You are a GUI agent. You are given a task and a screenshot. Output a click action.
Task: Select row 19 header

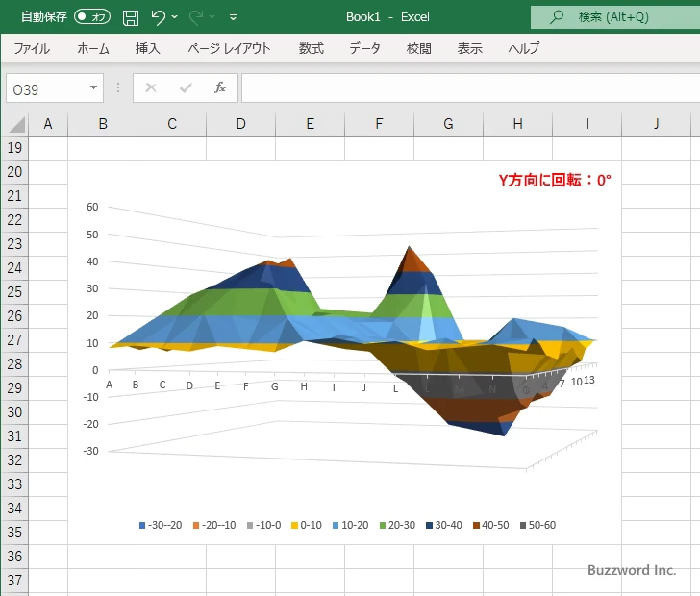coord(14,148)
